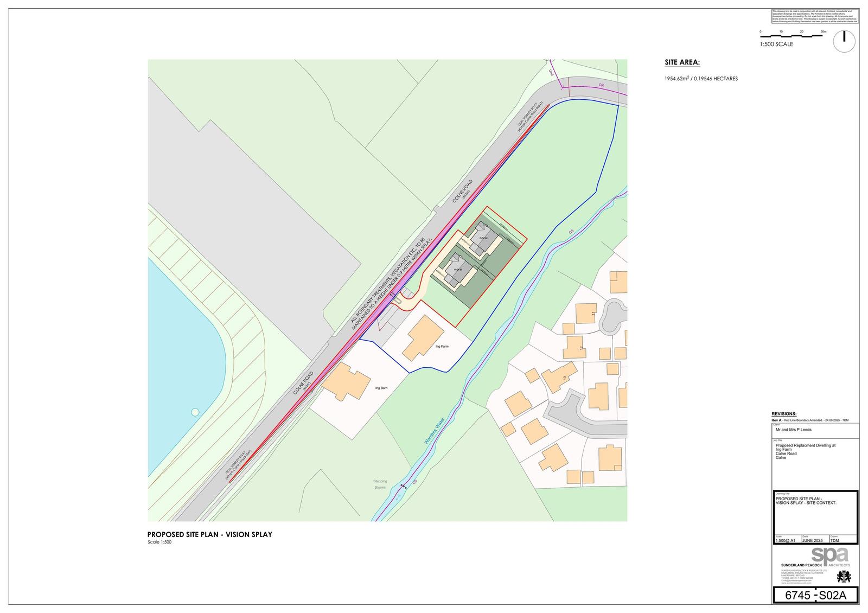Select the '1:500 SCALE' label

coord(776,44)
